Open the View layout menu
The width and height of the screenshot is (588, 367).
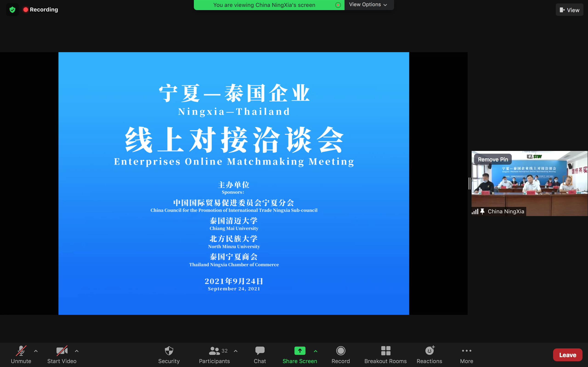click(569, 10)
